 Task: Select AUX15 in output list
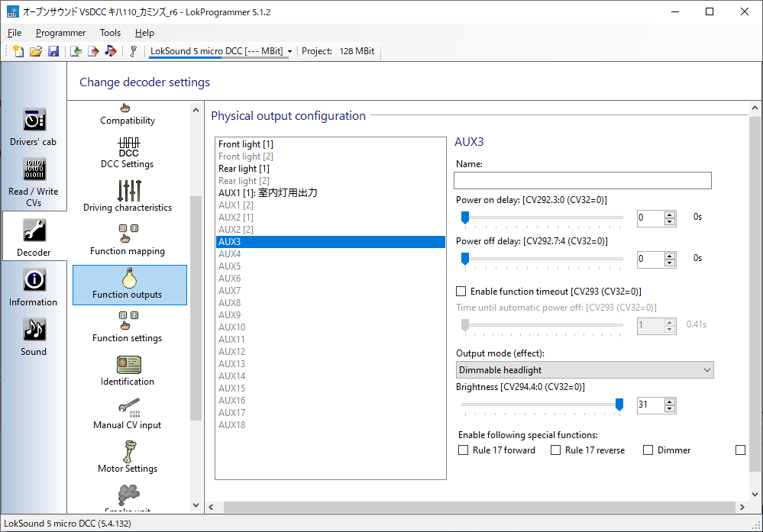click(331, 389)
